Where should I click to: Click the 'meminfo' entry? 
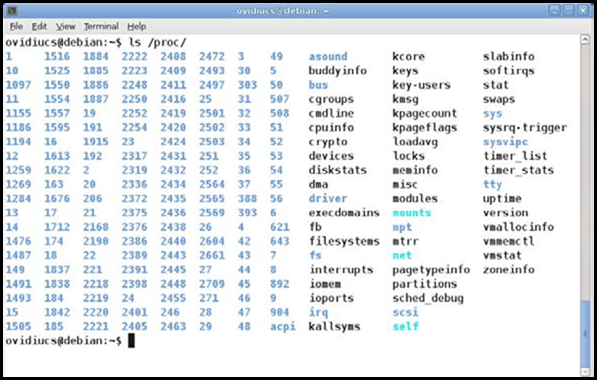point(415,170)
